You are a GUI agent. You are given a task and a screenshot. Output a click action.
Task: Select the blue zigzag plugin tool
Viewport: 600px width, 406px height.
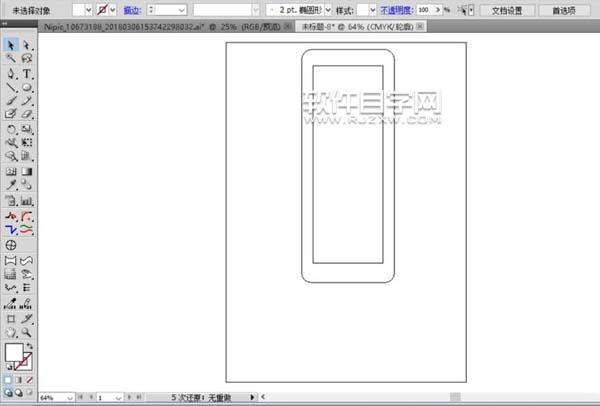(x=11, y=230)
